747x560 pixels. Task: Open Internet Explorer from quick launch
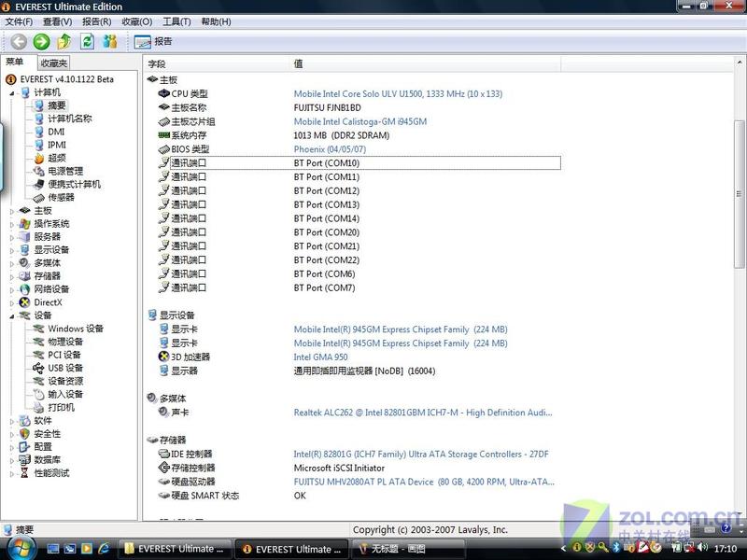pyautogui.click(x=104, y=549)
